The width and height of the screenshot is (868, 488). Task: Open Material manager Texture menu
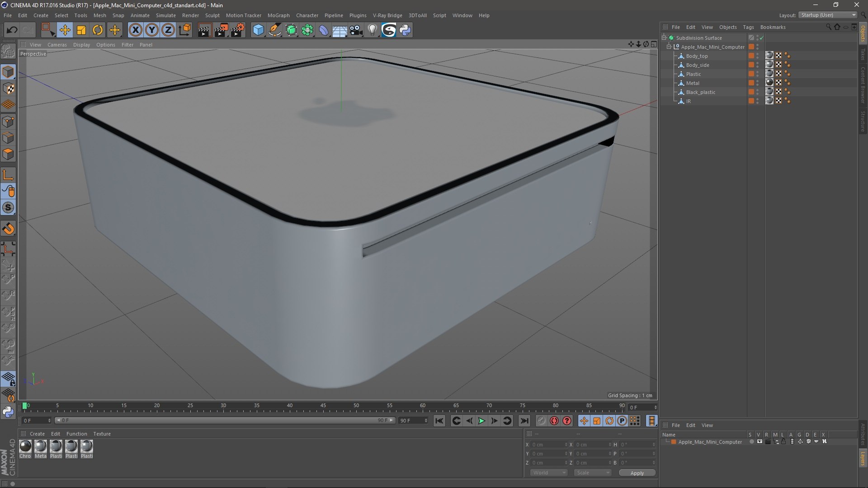[102, 434]
